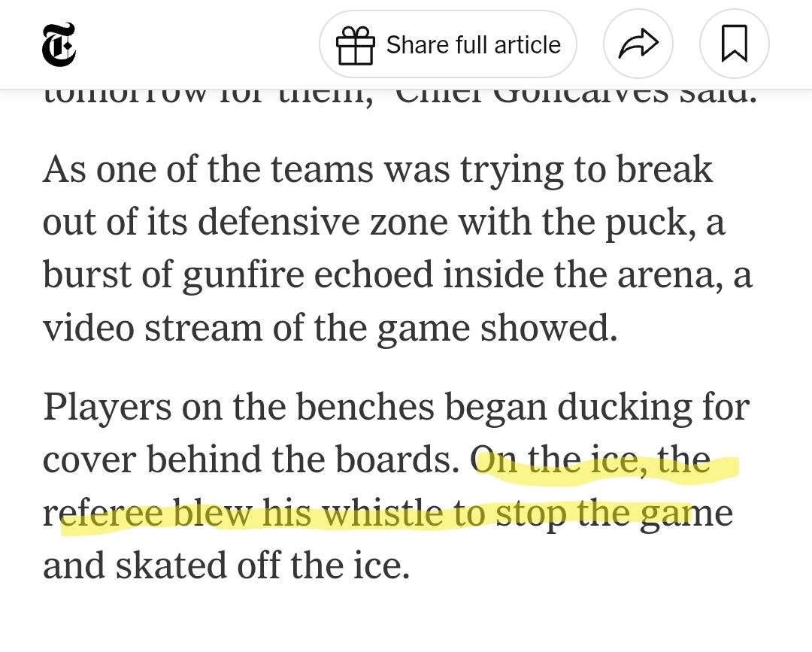Viewport: 812px width, 652px height.
Task: Open the curved-arrow share icon
Action: (x=638, y=45)
